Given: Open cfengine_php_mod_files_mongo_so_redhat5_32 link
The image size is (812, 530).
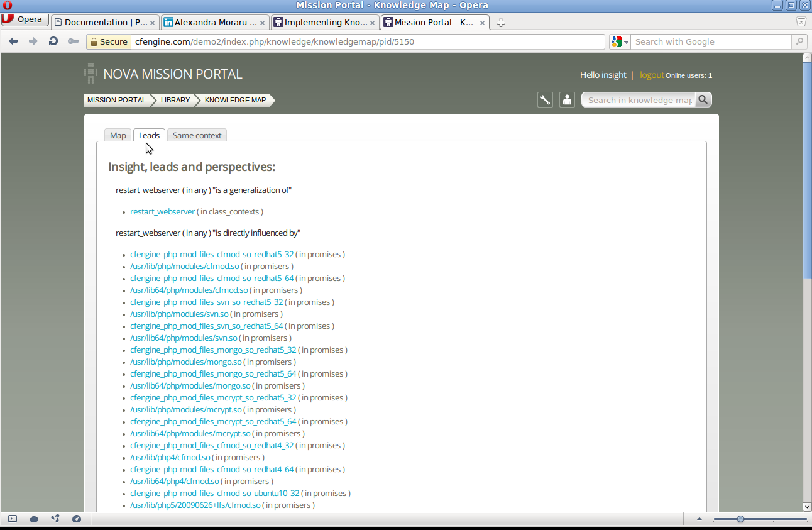Looking at the screenshot, I should coord(213,350).
